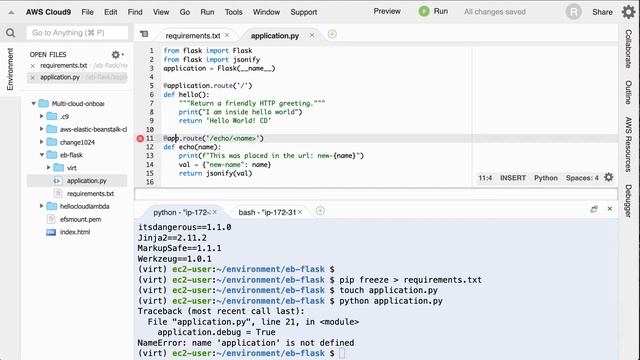Click line number 16 in the gutter
The image size is (640, 360).
pyautogui.click(x=150, y=182)
